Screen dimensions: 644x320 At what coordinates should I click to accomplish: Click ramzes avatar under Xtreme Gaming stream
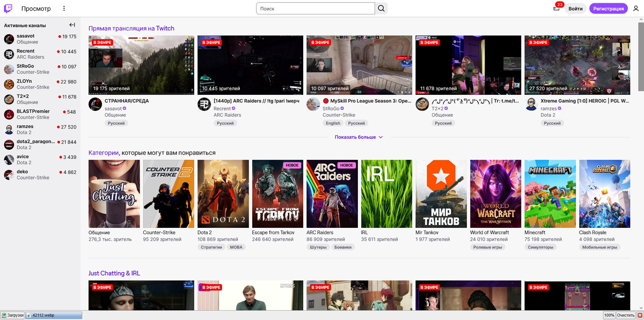click(x=531, y=105)
